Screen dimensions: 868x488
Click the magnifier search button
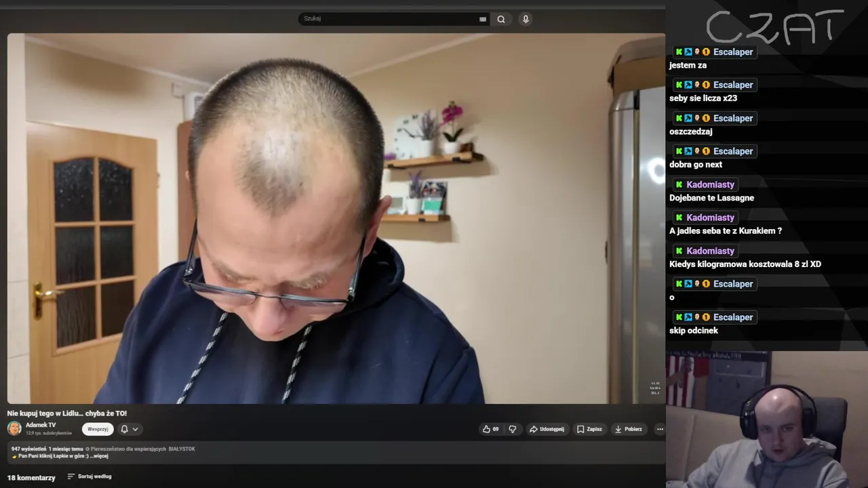[x=501, y=19]
